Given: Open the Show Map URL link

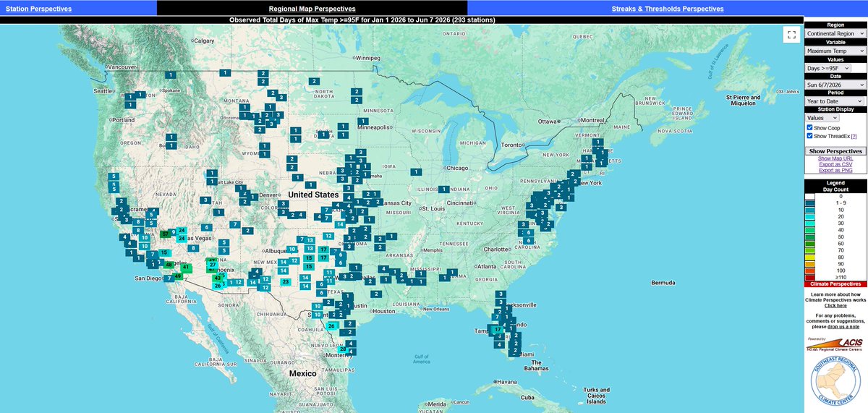Looking at the screenshot, I should click(x=835, y=158).
